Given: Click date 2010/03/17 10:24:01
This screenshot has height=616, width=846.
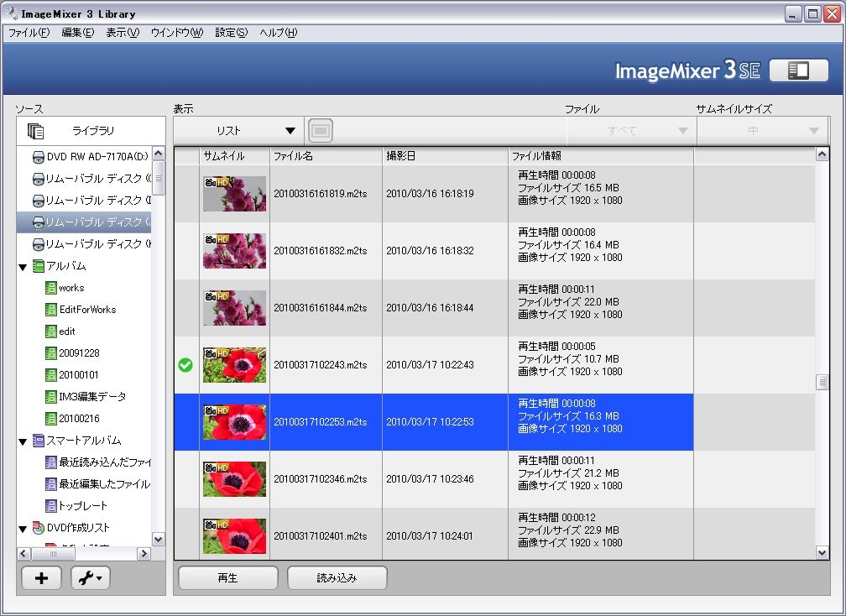Looking at the screenshot, I should [430, 536].
